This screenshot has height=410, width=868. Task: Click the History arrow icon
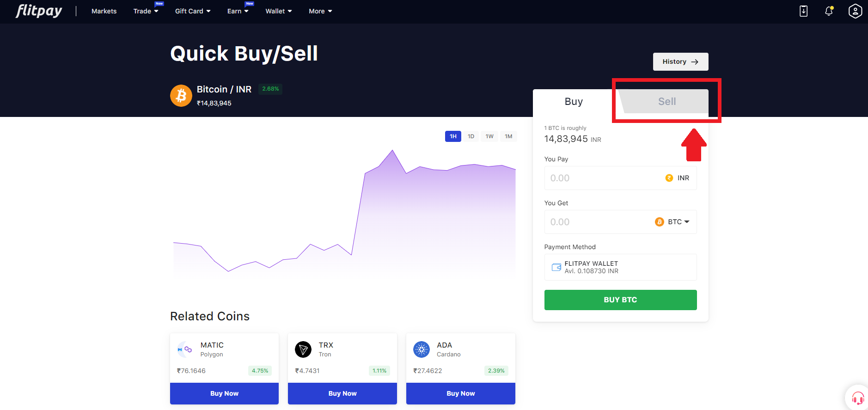tap(695, 61)
